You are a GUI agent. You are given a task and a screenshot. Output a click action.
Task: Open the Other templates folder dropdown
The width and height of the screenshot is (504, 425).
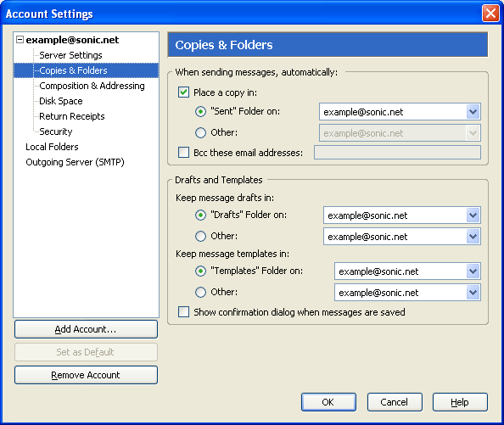407,293
